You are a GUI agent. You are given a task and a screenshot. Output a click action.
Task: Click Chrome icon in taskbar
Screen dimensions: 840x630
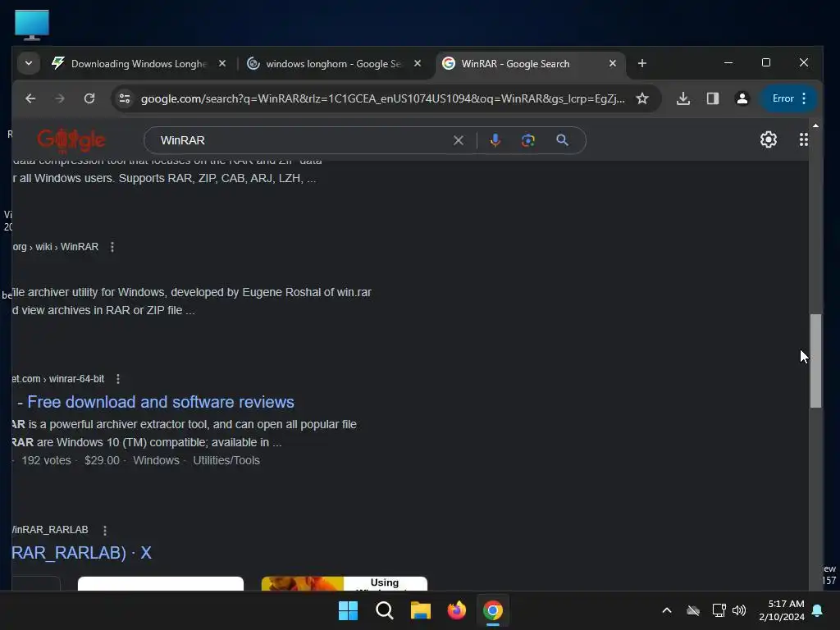(x=493, y=610)
